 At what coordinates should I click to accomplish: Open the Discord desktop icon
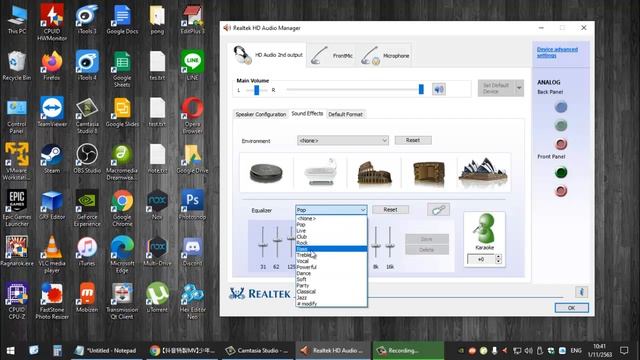point(192,251)
